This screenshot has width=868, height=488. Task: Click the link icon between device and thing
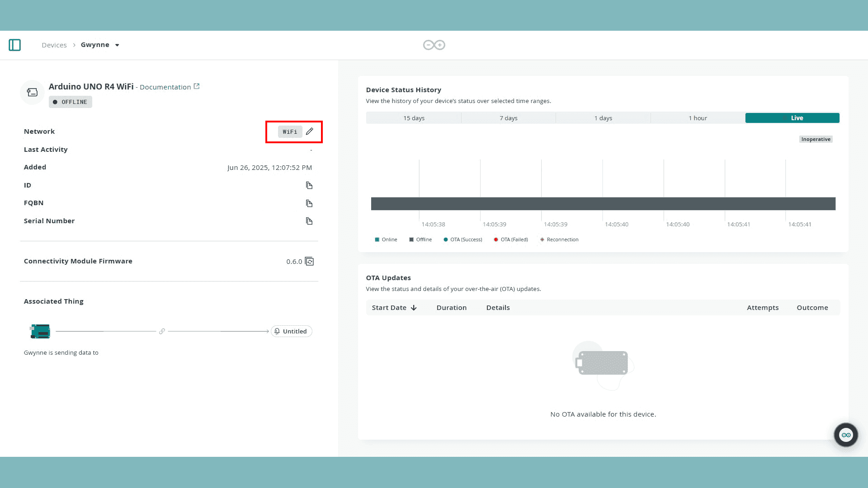(162, 331)
